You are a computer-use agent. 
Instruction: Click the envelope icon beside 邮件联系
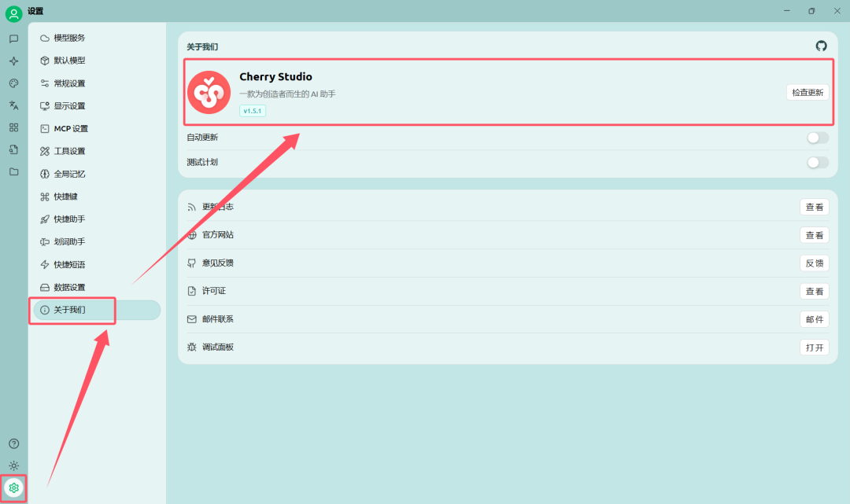click(192, 319)
